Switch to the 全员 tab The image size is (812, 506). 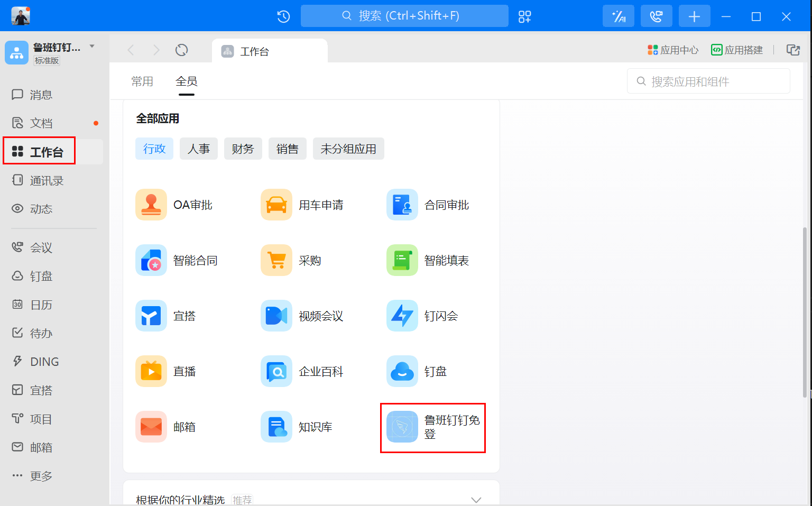pos(187,81)
